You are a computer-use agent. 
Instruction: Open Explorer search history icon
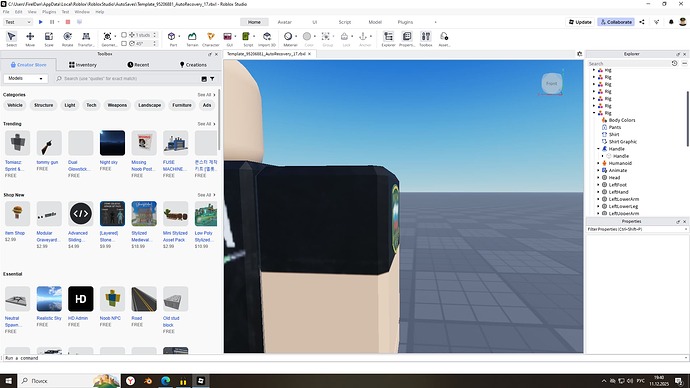pyautogui.click(x=674, y=63)
